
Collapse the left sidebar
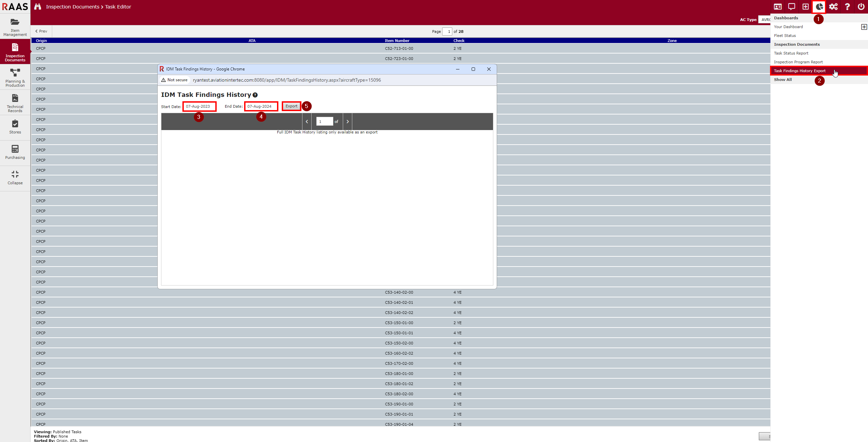click(x=15, y=177)
